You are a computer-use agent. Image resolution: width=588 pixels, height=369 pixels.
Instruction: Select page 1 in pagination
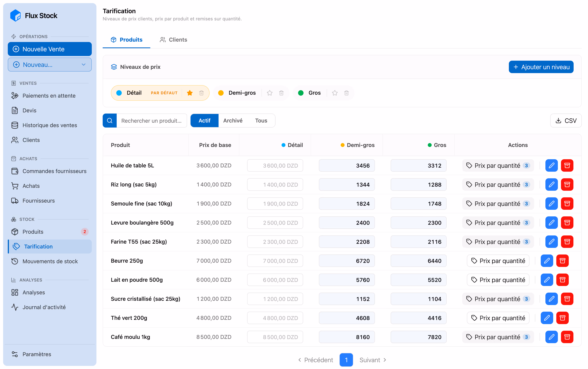tap(346, 360)
